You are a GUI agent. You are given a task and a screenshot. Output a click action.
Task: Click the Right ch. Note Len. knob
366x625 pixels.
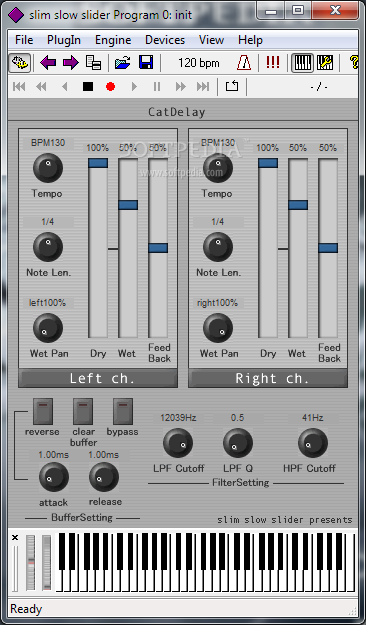pos(218,247)
